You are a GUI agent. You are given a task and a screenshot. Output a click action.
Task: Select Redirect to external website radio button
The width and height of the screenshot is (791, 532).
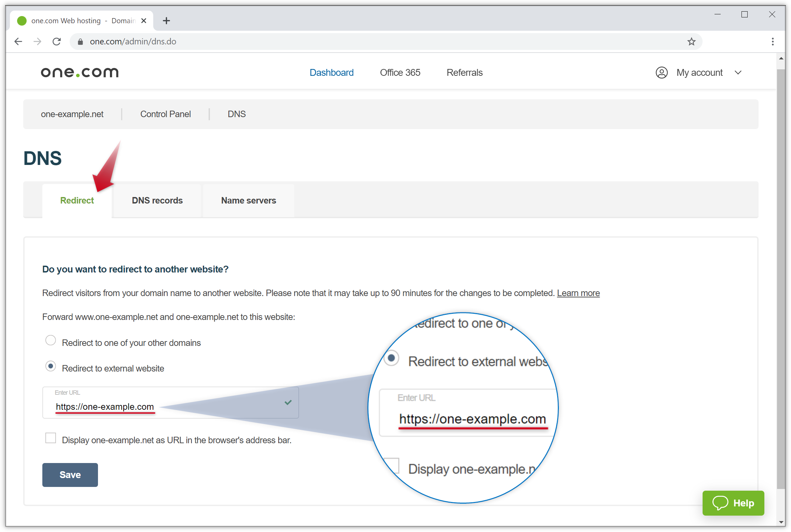tap(51, 367)
